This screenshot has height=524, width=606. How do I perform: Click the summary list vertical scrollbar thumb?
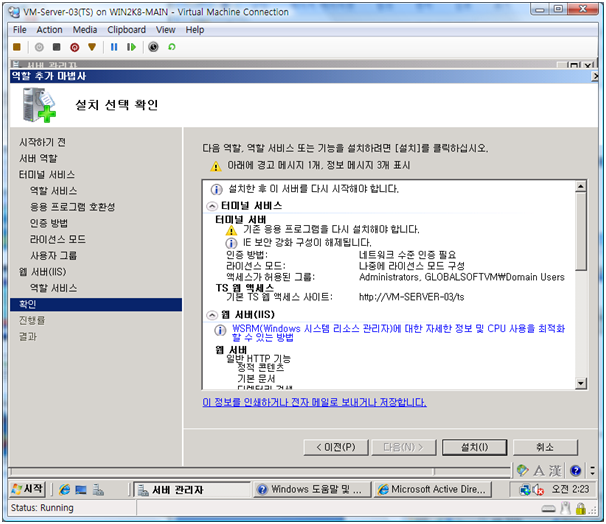tap(581, 231)
